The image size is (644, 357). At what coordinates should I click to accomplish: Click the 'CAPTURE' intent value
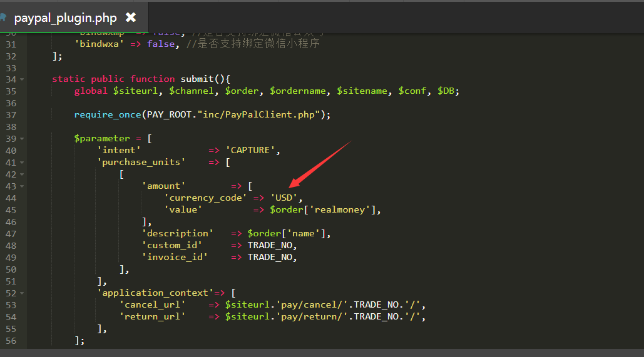click(x=250, y=150)
